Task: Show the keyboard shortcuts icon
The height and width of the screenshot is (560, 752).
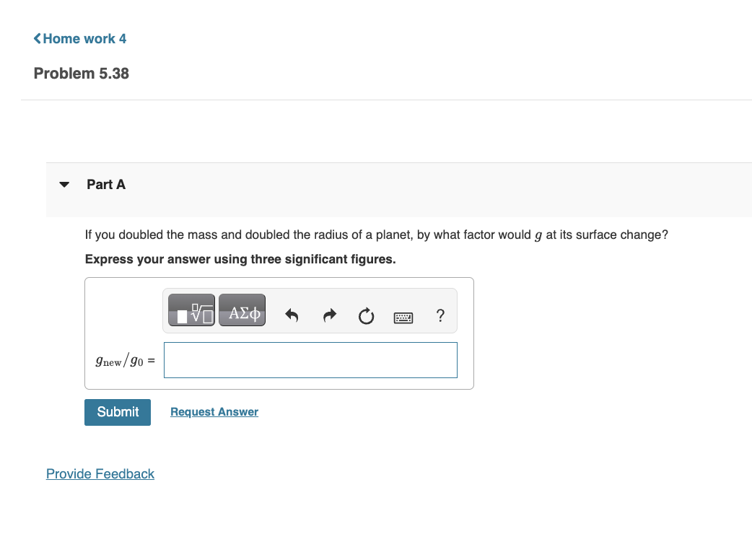Action: point(403,318)
